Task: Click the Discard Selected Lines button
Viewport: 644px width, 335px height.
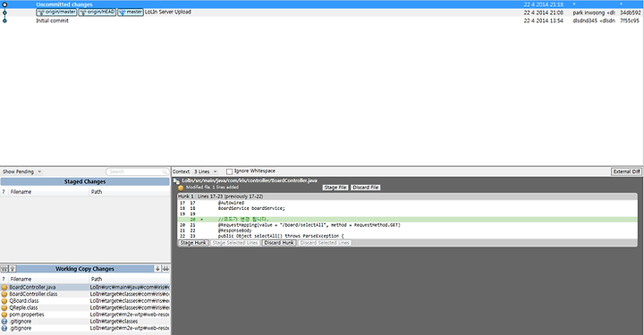Action: (x=325, y=243)
